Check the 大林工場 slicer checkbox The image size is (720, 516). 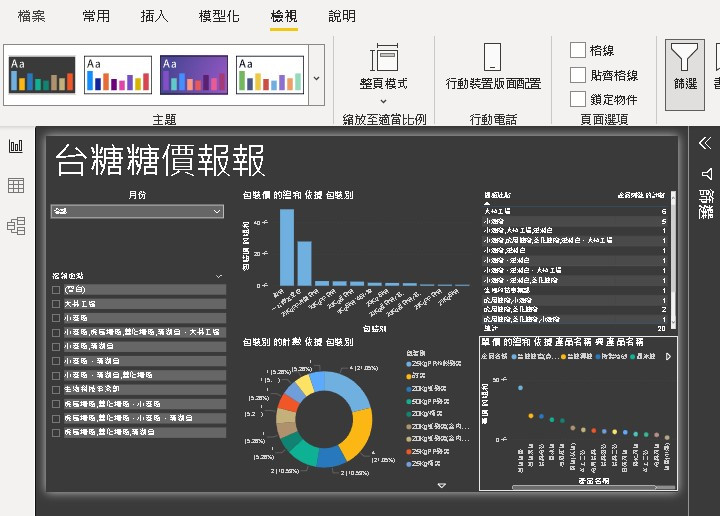tap(56, 304)
